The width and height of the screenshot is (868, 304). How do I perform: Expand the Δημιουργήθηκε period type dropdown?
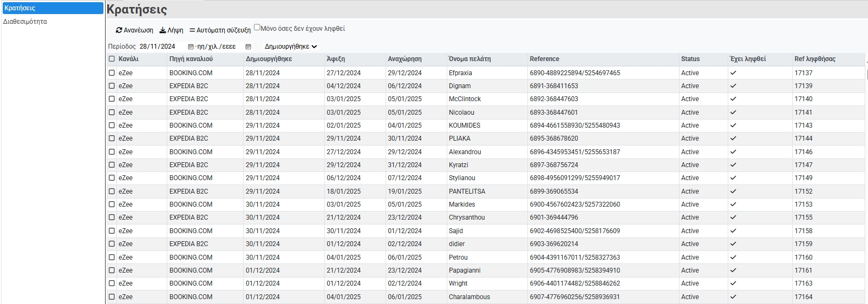click(291, 47)
